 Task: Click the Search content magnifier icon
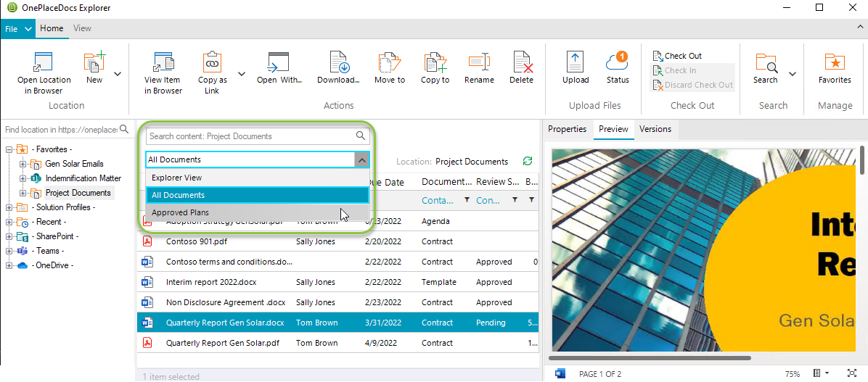(361, 136)
